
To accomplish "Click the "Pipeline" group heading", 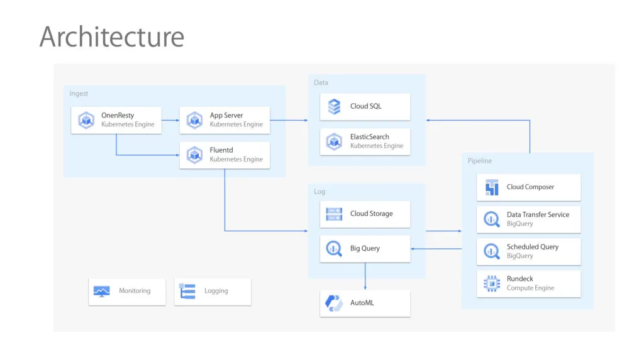I will (x=480, y=161).
